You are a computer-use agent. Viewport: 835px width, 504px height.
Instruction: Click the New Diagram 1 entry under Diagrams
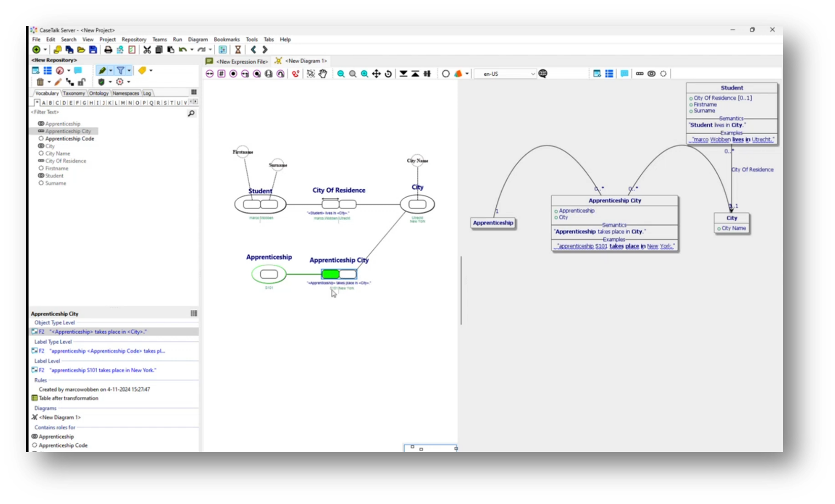click(56, 417)
